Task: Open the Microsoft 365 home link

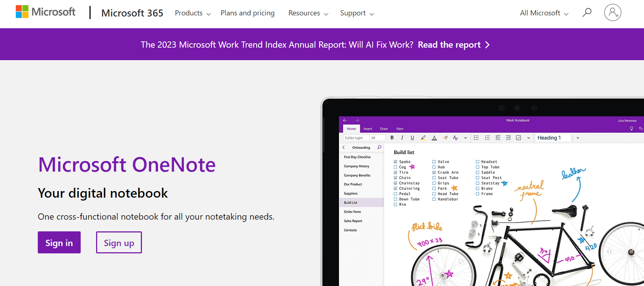Action: tap(132, 13)
